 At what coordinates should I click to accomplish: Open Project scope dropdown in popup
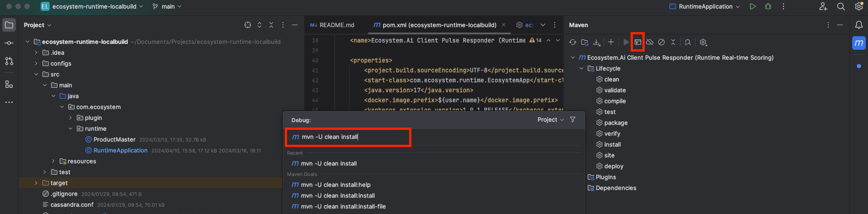click(x=551, y=119)
